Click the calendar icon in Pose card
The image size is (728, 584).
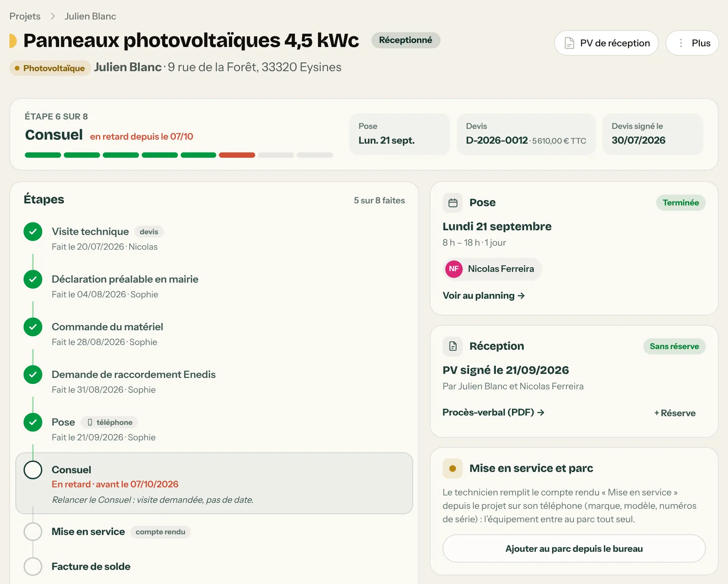pyautogui.click(x=453, y=203)
